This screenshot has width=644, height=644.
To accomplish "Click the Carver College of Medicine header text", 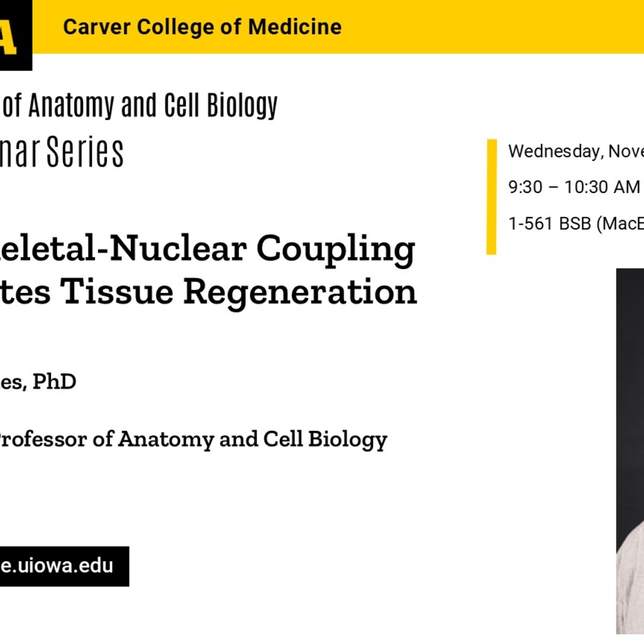I will tap(203, 27).
